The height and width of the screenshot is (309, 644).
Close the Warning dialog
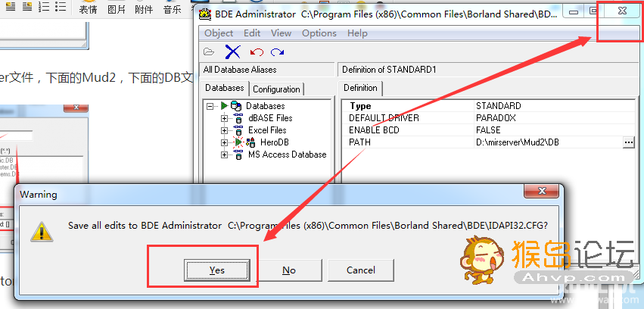[x=541, y=191]
